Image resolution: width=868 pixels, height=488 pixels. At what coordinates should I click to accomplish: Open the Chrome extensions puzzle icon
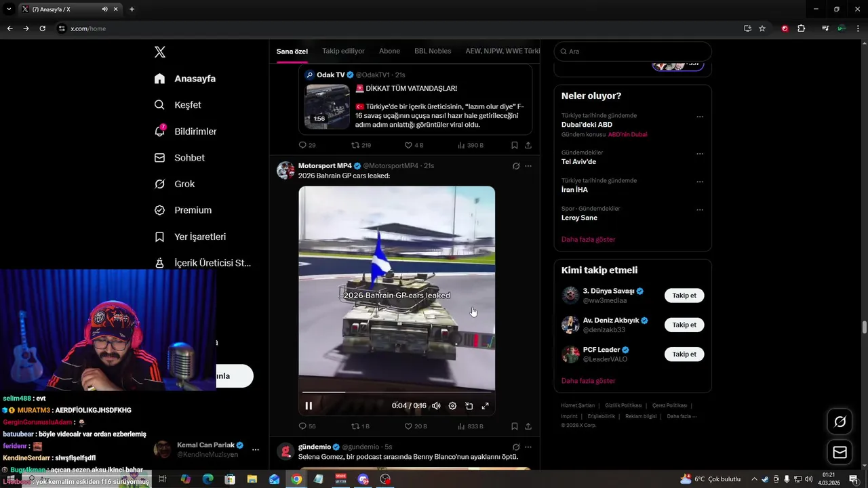tap(801, 28)
